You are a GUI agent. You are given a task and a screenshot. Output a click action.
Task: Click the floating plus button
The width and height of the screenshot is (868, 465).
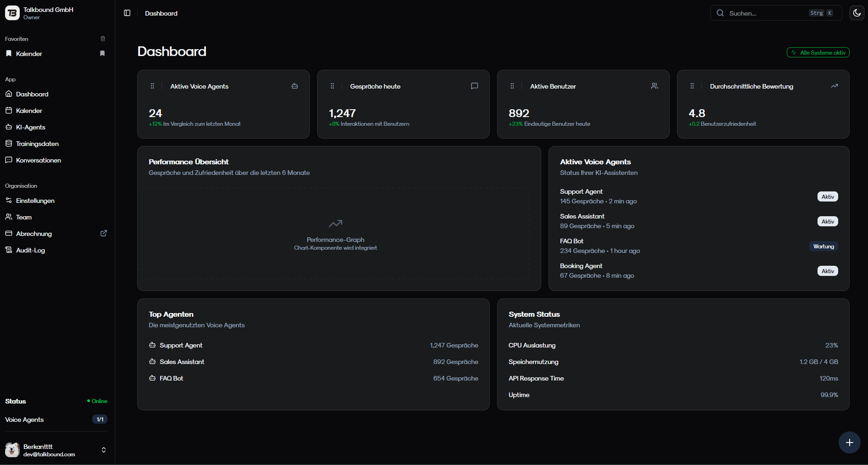(850, 443)
